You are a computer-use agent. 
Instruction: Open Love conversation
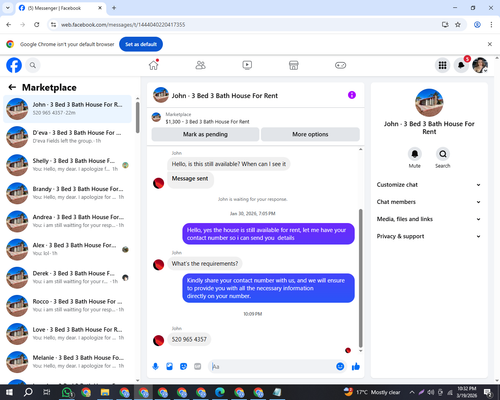pyautogui.click(x=67, y=334)
